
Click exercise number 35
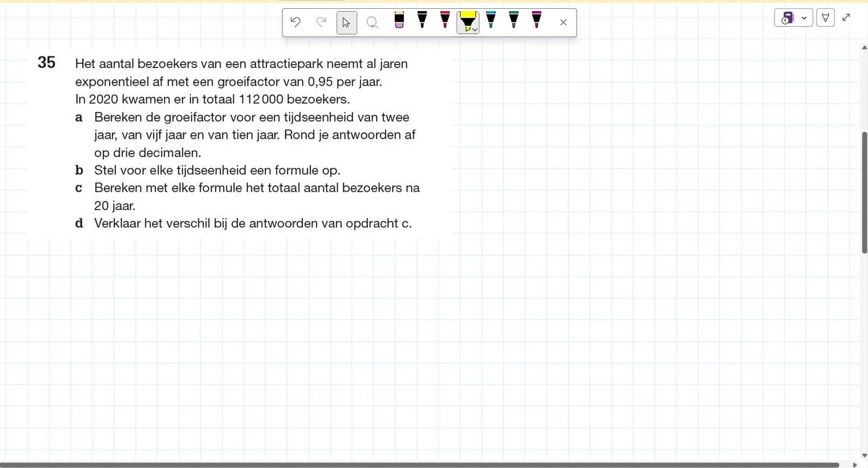(x=47, y=62)
